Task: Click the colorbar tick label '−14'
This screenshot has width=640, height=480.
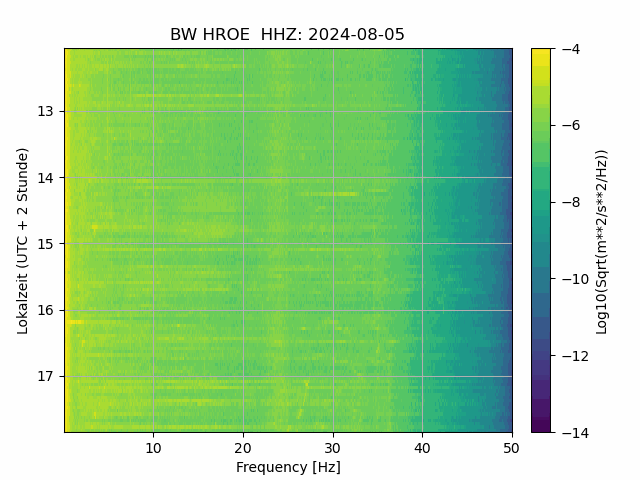Action: [575, 433]
